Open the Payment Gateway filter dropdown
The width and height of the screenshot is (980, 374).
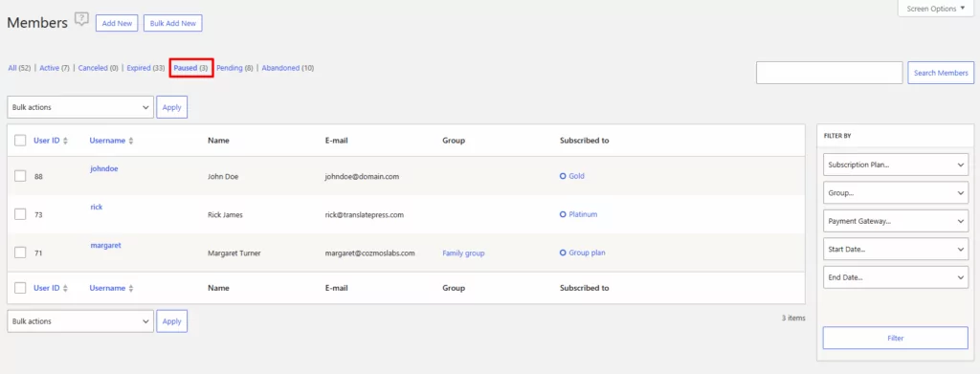(x=896, y=221)
